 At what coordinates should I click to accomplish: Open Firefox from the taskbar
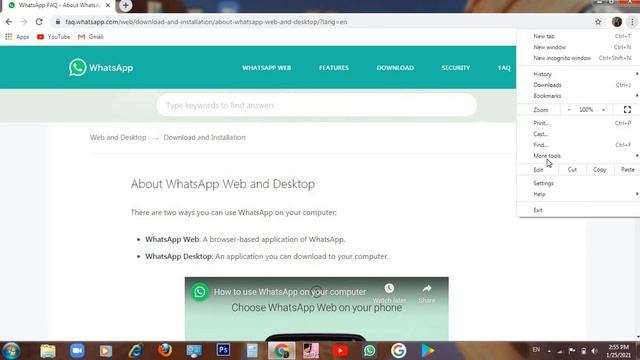pyautogui.click(x=165, y=351)
